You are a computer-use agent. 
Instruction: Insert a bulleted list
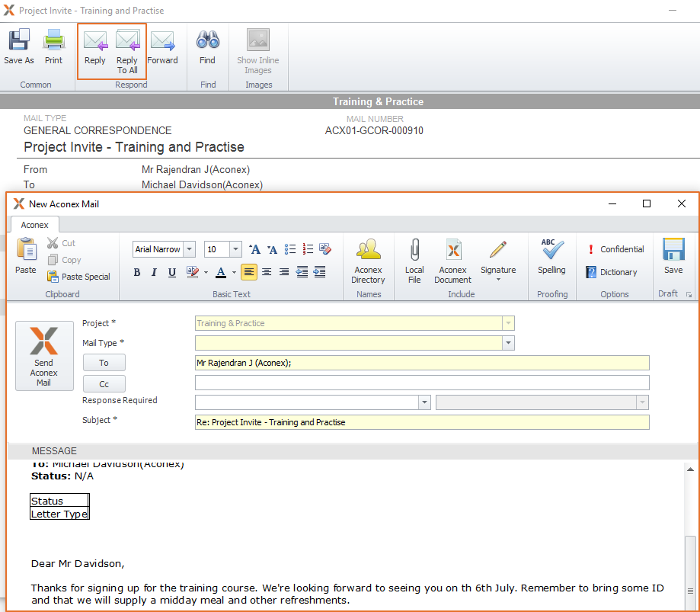point(290,248)
